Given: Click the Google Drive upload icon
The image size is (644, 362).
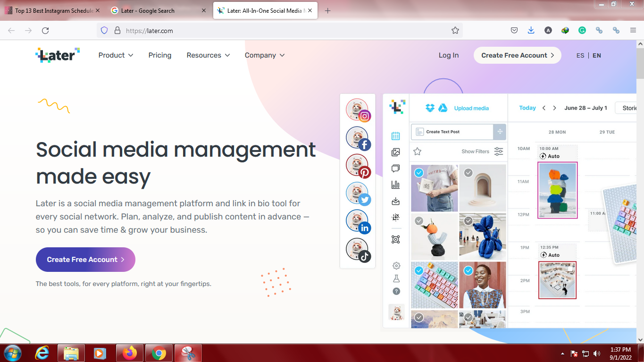Looking at the screenshot, I should 443,108.
